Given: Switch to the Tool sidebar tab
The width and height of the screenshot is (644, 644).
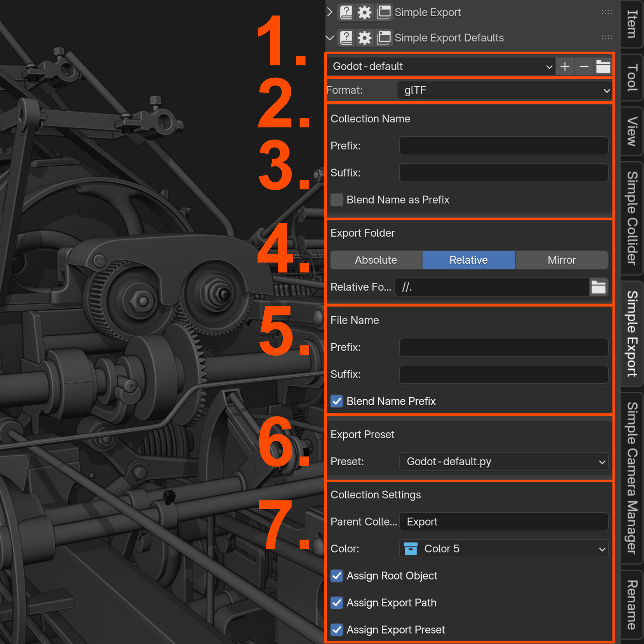Looking at the screenshot, I should click(x=632, y=77).
